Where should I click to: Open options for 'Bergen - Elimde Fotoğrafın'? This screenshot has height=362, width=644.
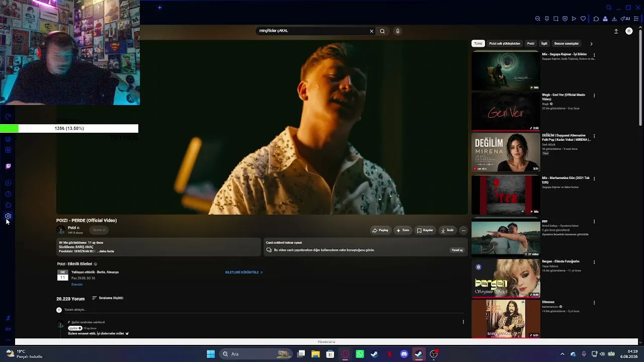pyautogui.click(x=594, y=262)
